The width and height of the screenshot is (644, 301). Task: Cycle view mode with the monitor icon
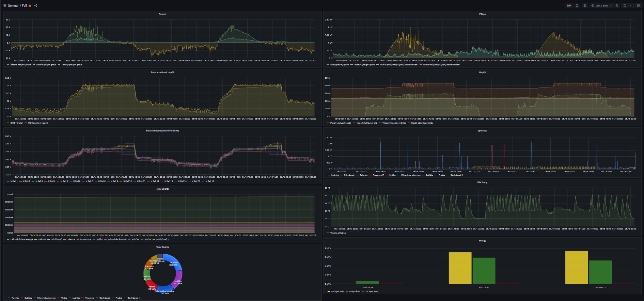[638, 6]
